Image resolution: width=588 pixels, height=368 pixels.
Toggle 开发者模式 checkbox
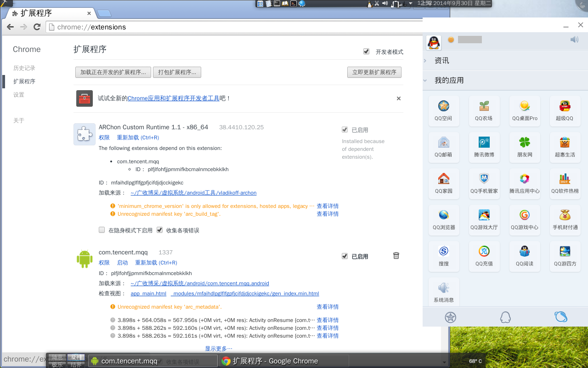click(366, 52)
